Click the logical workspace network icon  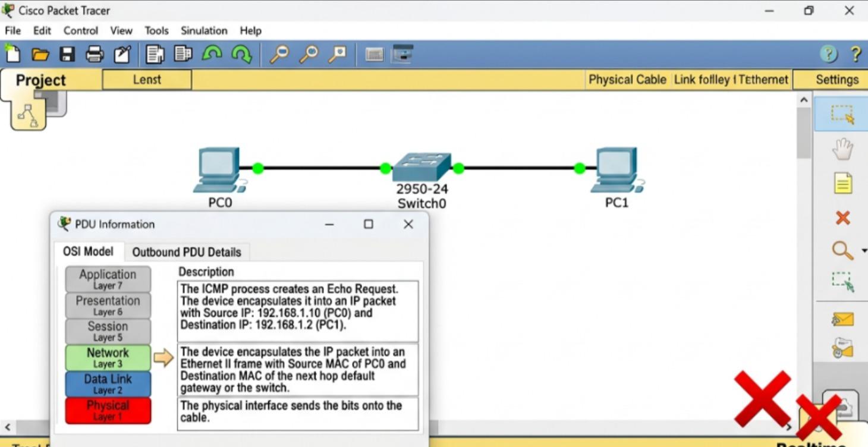pyautogui.click(x=28, y=114)
